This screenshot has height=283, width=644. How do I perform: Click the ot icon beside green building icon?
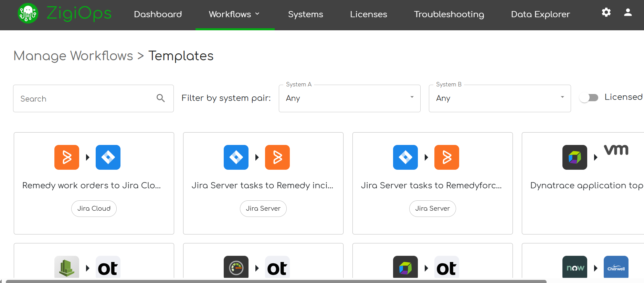tap(108, 267)
